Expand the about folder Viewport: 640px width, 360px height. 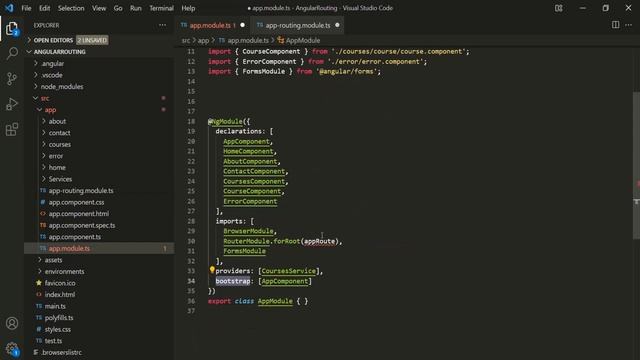click(x=57, y=121)
